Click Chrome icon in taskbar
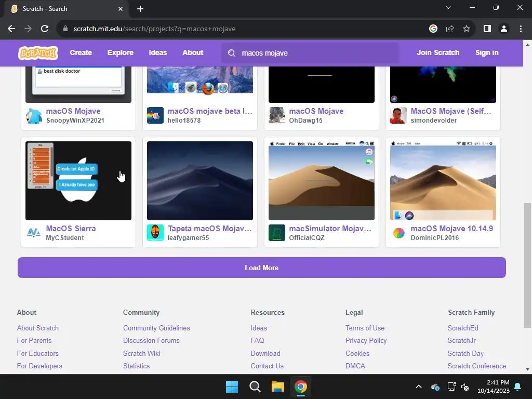 tap(301, 387)
